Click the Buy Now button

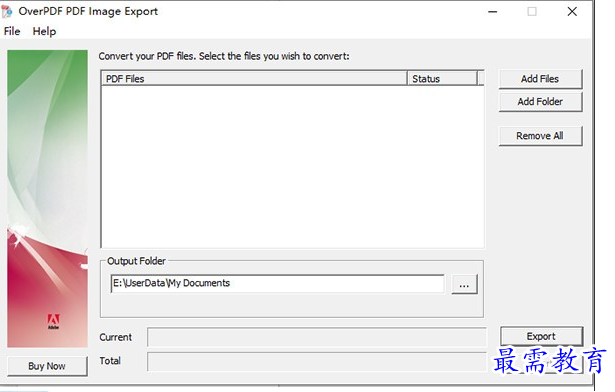[x=47, y=366]
